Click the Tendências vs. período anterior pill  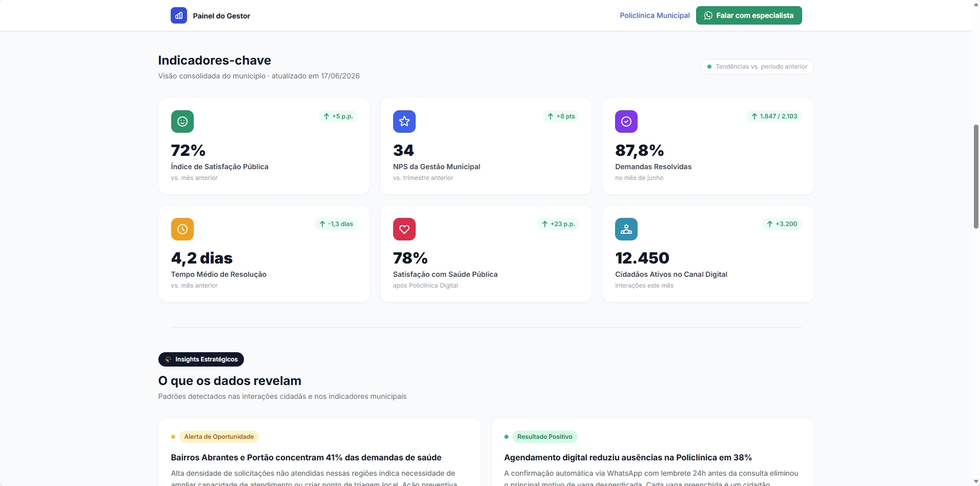coord(758,67)
